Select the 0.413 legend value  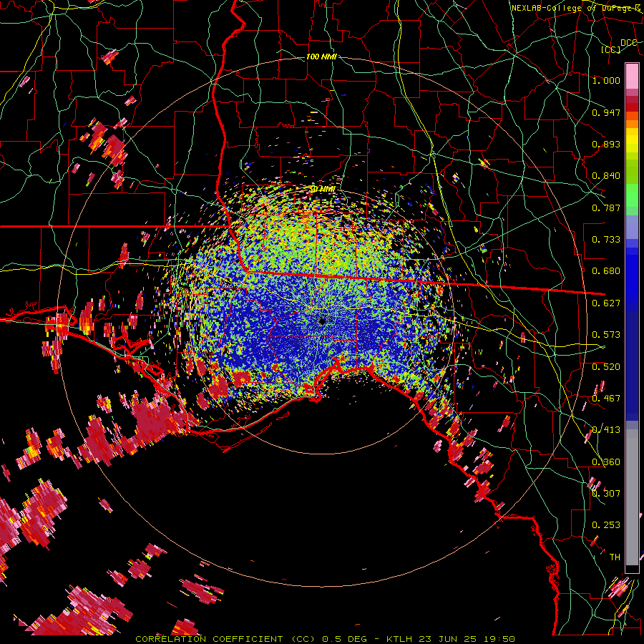click(x=606, y=430)
